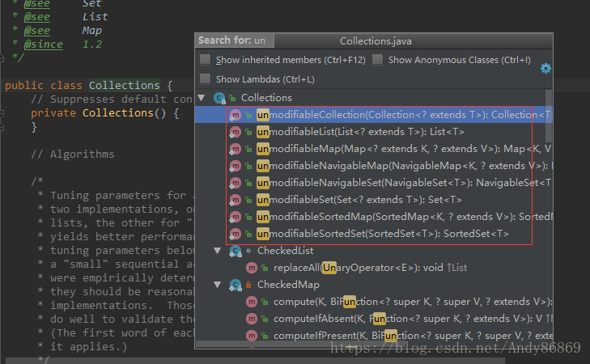Click the CheckedMap class icon
Screen dimensions: 590x364
236,285
